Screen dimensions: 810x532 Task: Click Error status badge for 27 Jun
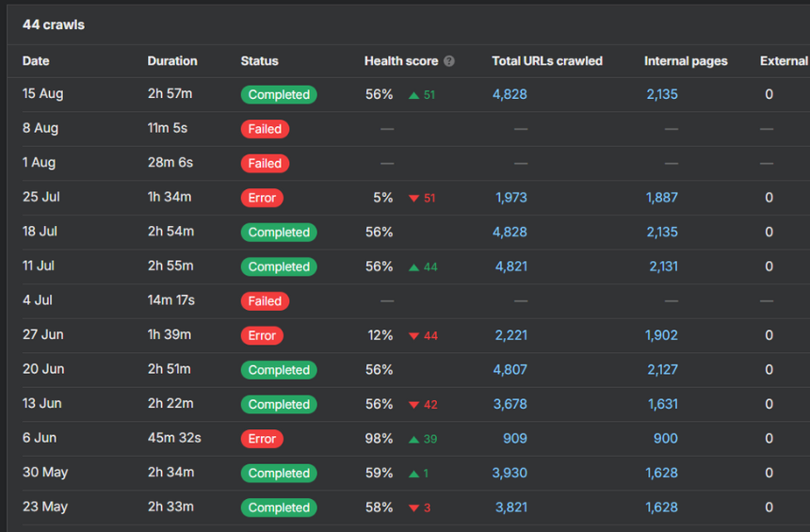coord(262,336)
